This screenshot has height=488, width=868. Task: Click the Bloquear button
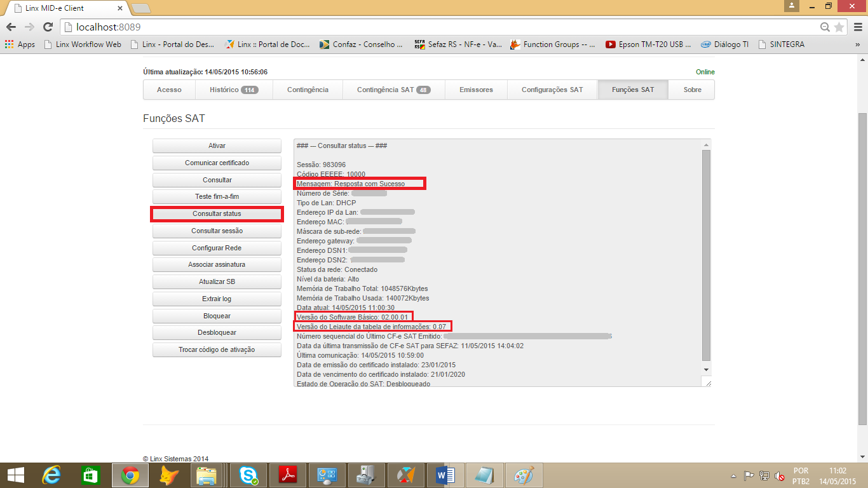(217, 316)
